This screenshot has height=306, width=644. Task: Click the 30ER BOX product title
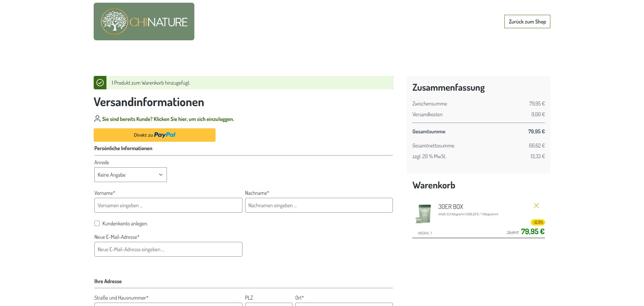(450, 207)
